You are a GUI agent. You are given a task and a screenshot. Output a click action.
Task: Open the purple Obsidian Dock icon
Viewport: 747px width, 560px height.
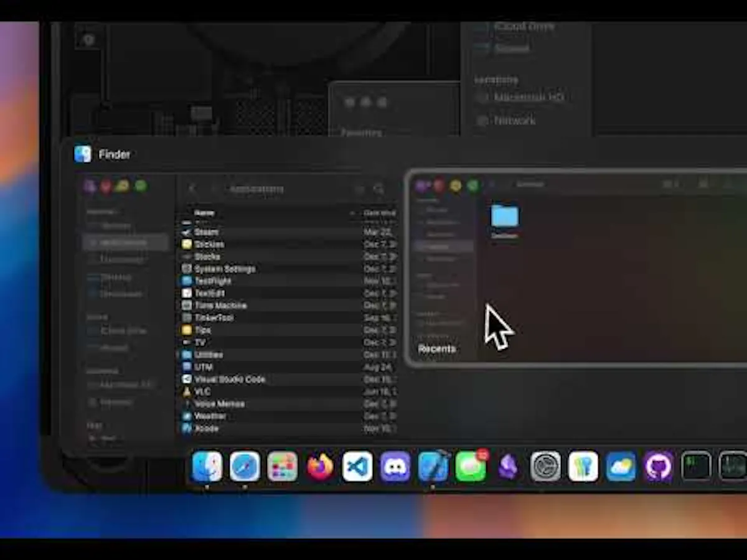tap(509, 467)
